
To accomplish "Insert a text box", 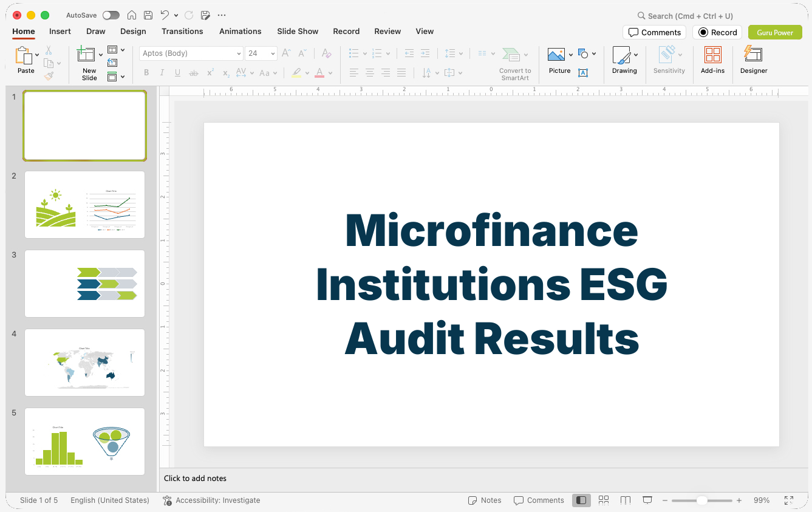I will pyautogui.click(x=583, y=73).
